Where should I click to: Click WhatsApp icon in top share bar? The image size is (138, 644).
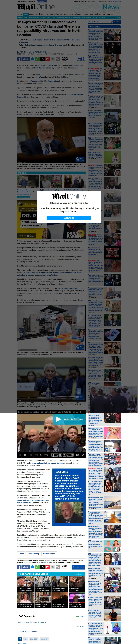(x=38, y=59)
